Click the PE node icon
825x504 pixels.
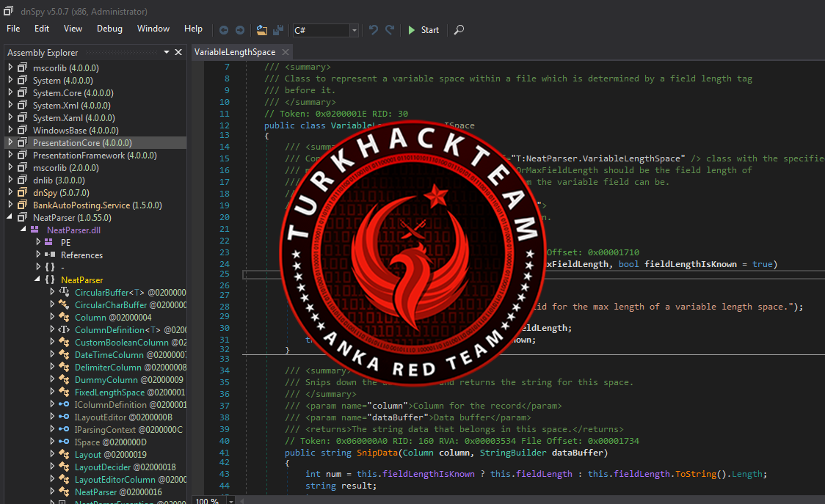tap(48, 242)
